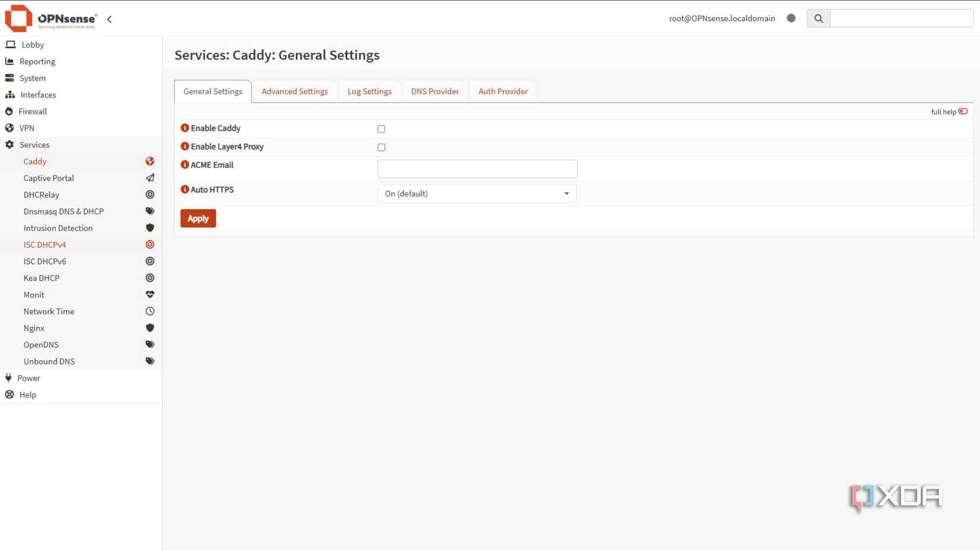Click the paper plane icon beside Captive Portal

tap(150, 178)
